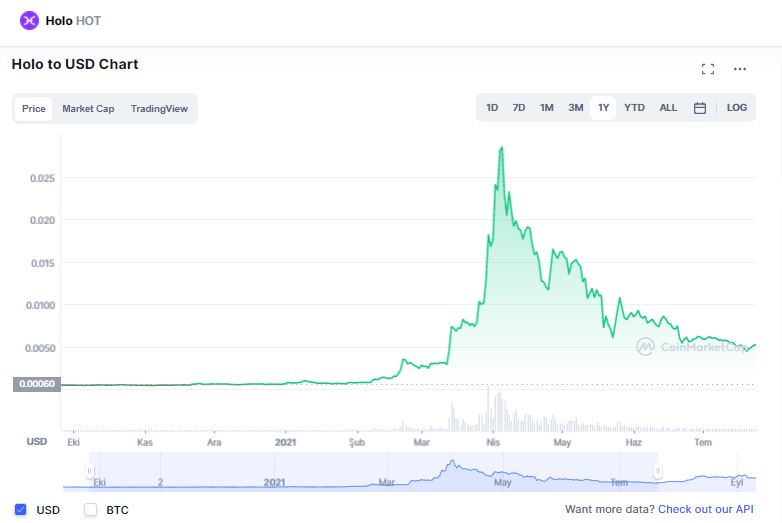Set chart range to 7D
The height and width of the screenshot is (523, 782).
pyautogui.click(x=519, y=108)
